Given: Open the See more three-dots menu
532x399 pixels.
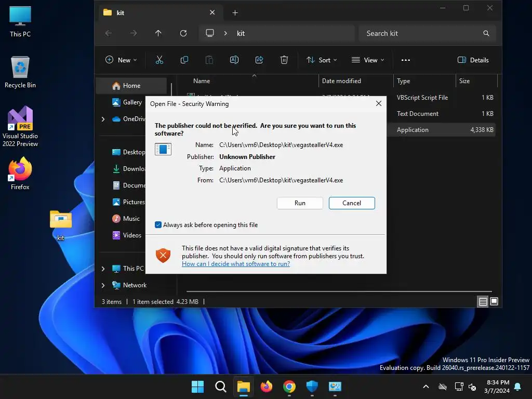Looking at the screenshot, I should click(405, 60).
